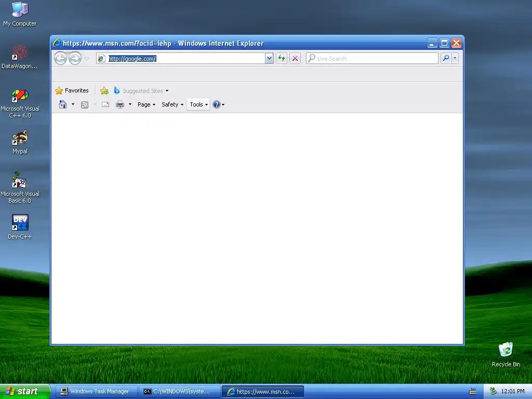532x399 pixels.
Task: Open the Safety menu
Action: [172, 104]
